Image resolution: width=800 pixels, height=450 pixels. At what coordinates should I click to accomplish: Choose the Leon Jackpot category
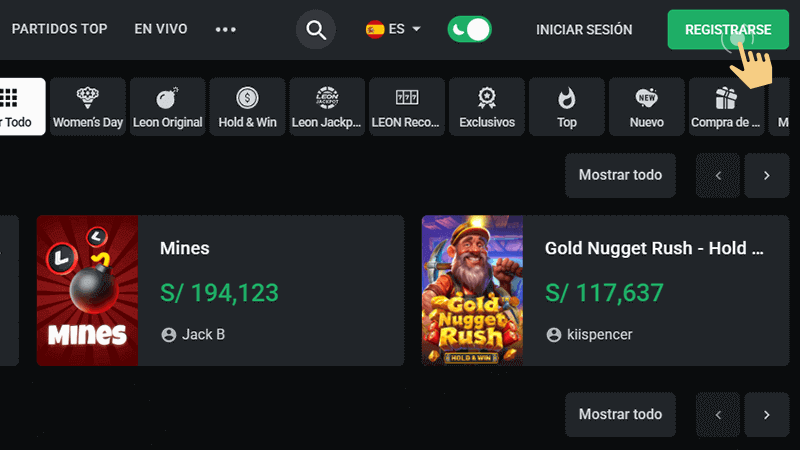tap(327, 107)
